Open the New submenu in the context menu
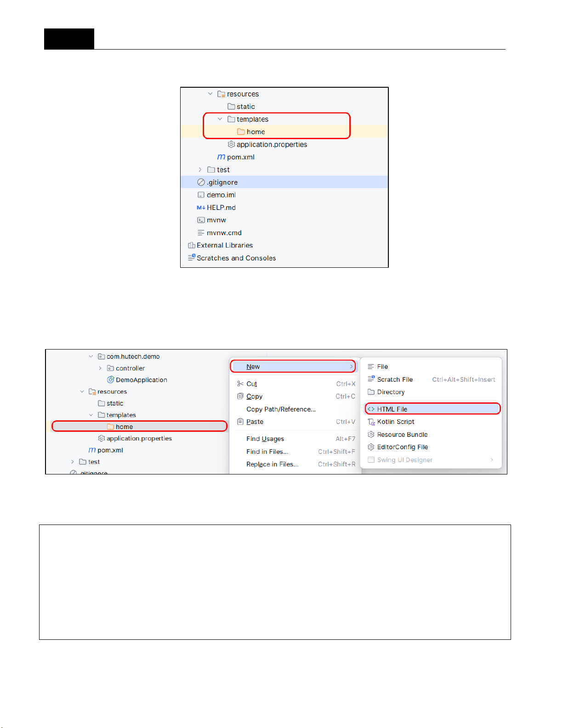563x728 pixels. tap(293, 367)
